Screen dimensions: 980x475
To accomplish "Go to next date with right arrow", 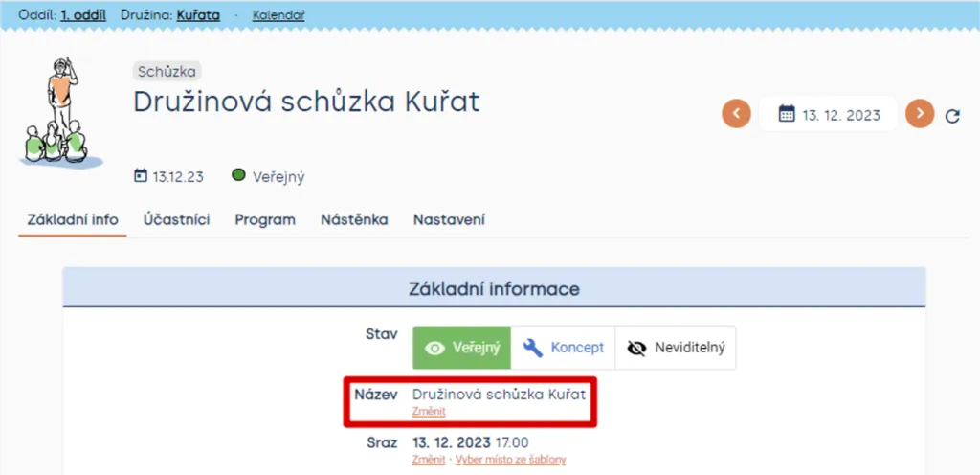I will (x=920, y=114).
